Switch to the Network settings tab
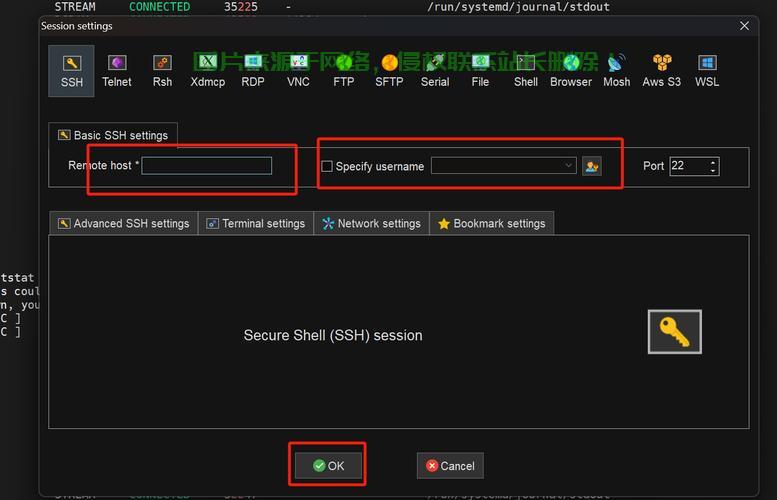The width and height of the screenshot is (777, 500). pyautogui.click(x=371, y=223)
